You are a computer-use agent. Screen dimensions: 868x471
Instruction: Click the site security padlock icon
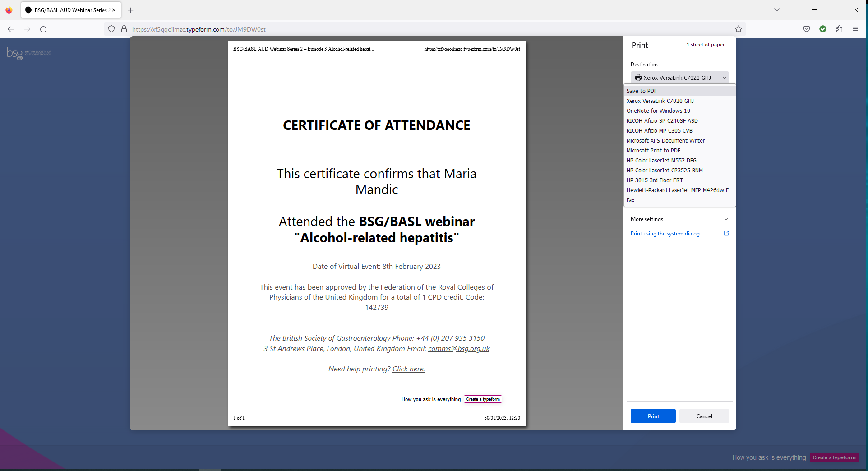pos(124,29)
